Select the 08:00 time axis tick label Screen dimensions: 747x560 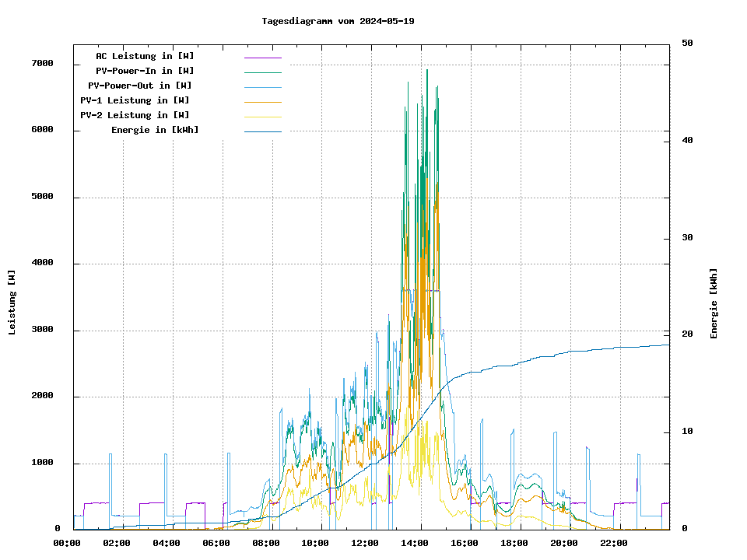click(x=267, y=543)
